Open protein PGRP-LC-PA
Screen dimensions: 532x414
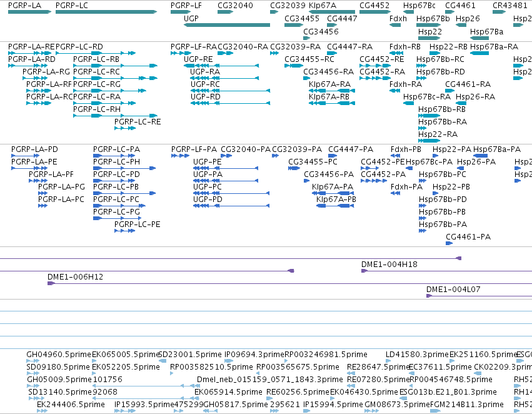(x=114, y=156)
